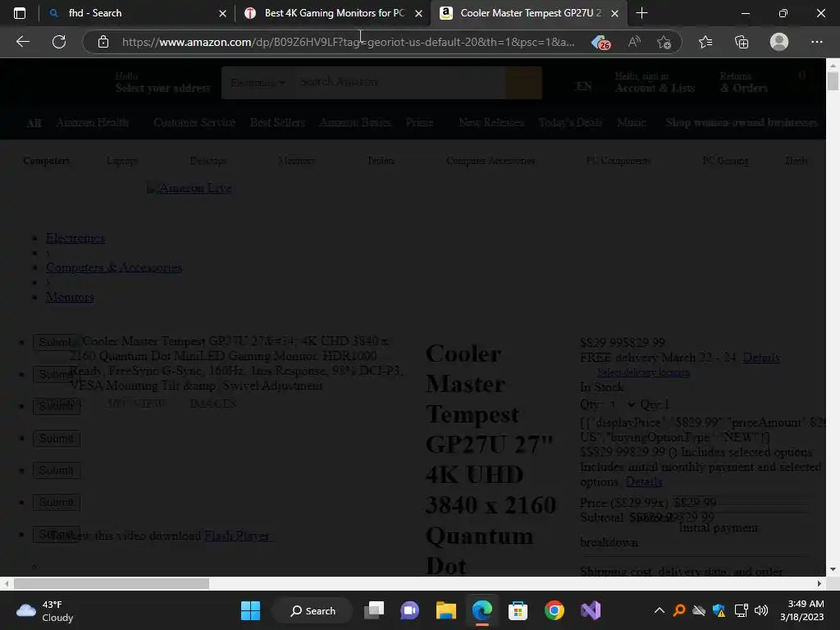Open the taskbar Search box
Viewport: 840px width, 630px height.
pos(313,610)
